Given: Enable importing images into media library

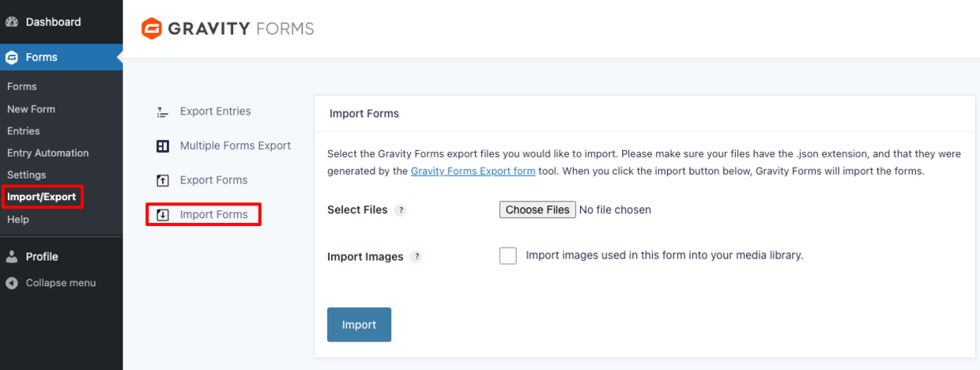Looking at the screenshot, I should (x=508, y=256).
